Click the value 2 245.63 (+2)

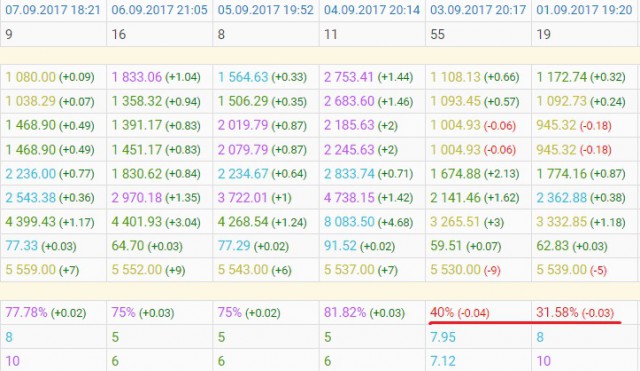(361, 150)
